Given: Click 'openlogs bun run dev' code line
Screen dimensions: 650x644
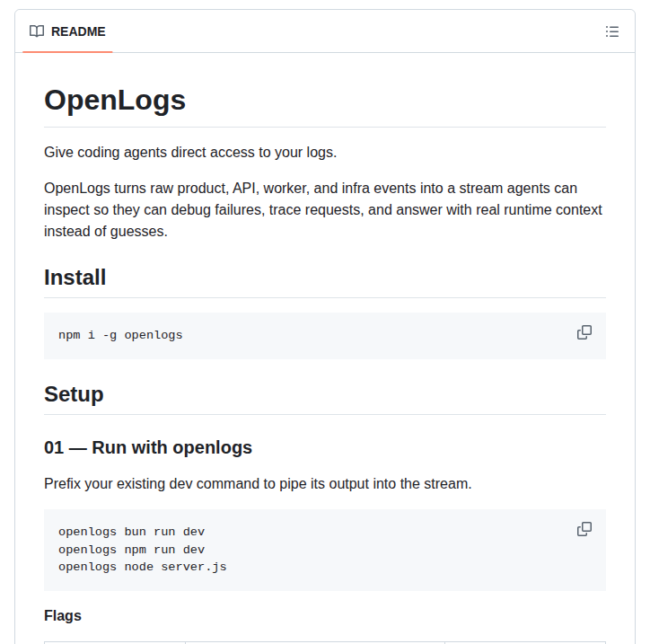Looking at the screenshot, I should [131, 532].
